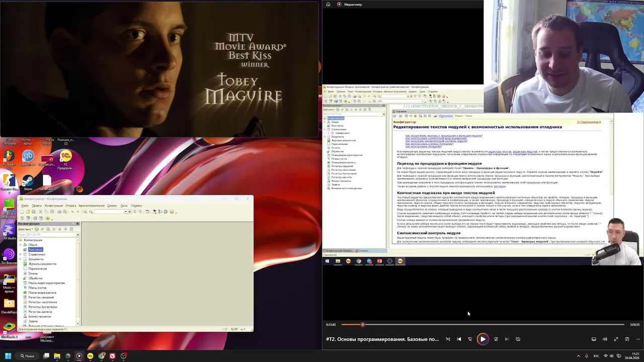Open the Конфигурация menu in Конфигуратор
644x362 pixels.
(x=54, y=206)
